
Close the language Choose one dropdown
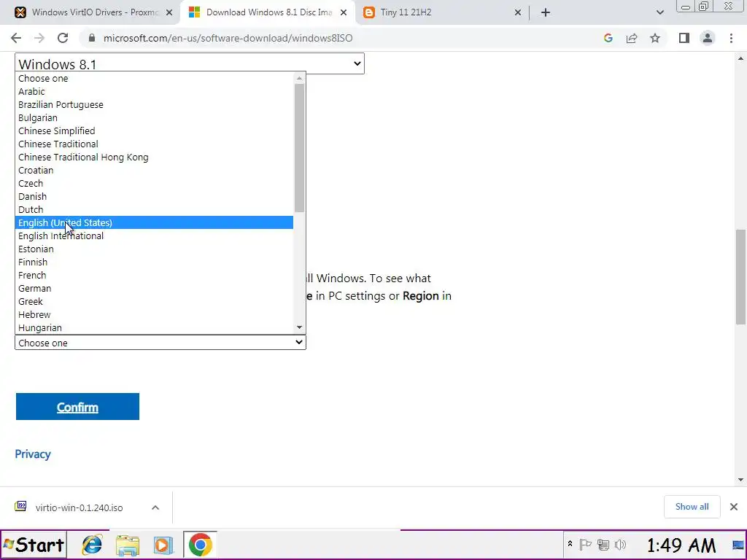click(x=160, y=343)
